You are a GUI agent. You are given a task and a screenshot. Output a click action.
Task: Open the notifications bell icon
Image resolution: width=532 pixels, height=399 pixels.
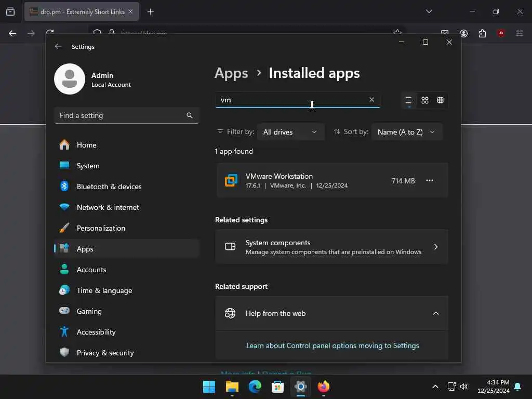coord(518,387)
